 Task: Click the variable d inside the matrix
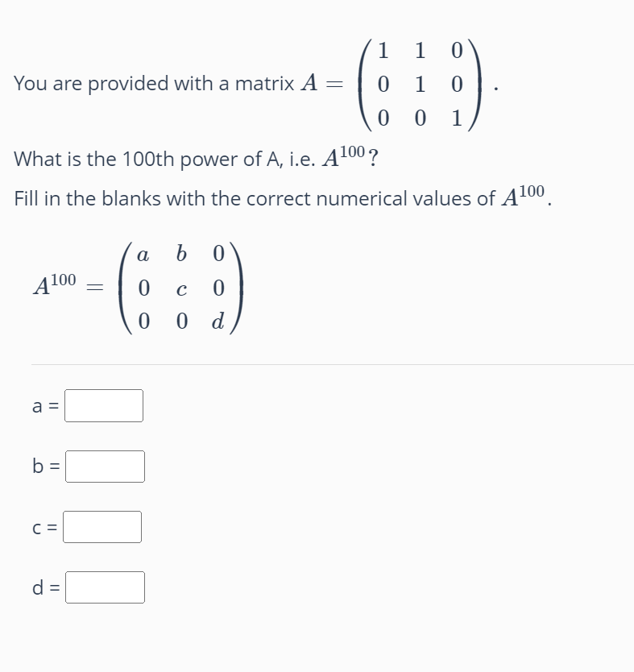click(x=218, y=321)
